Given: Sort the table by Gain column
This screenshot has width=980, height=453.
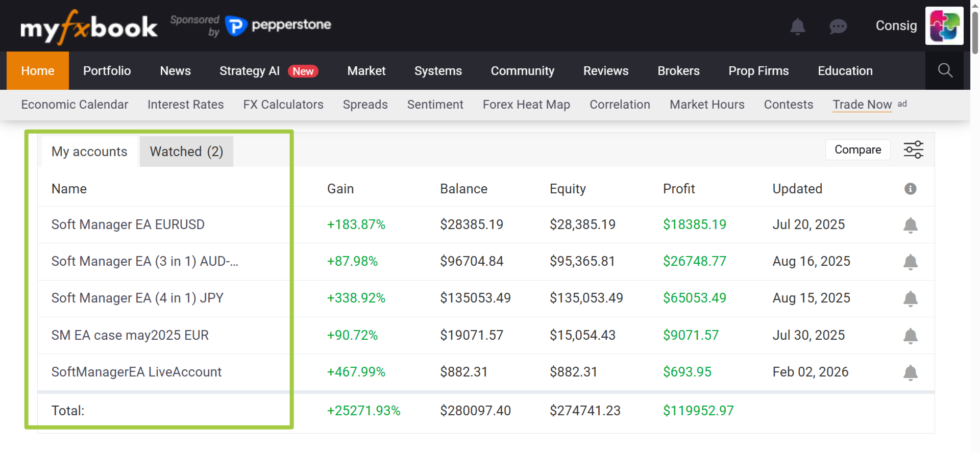Looking at the screenshot, I should (x=340, y=189).
